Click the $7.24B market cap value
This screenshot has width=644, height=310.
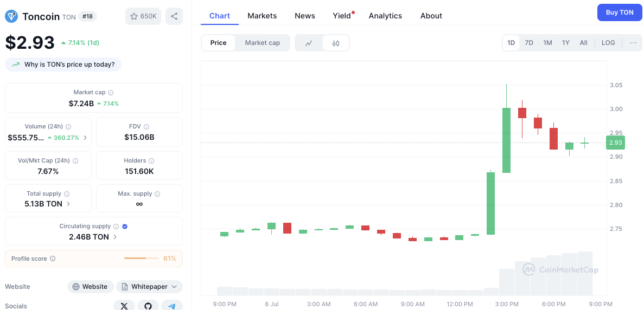click(x=81, y=104)
